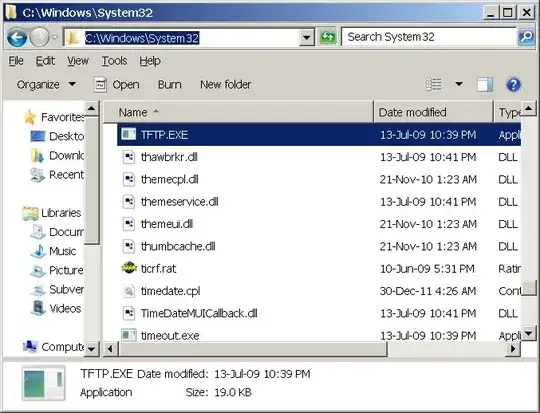
Task: Open the File menu
Action: point(16,61)
